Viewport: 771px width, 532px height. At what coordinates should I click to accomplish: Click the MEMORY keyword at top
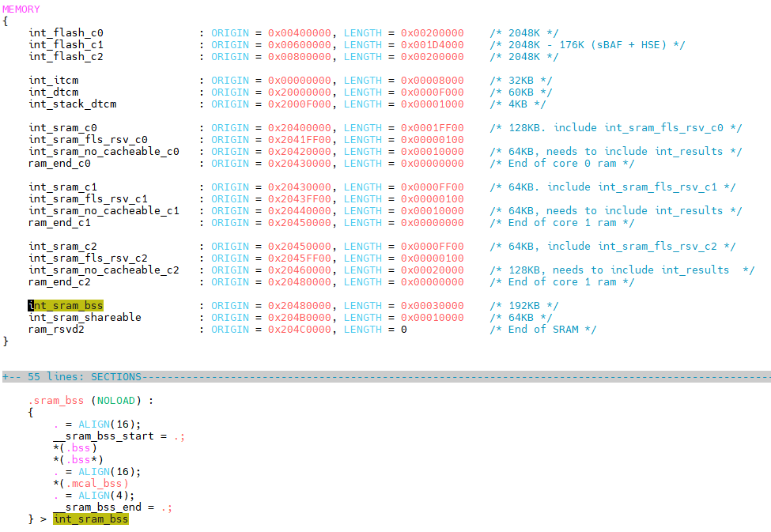tap(21, 9)
